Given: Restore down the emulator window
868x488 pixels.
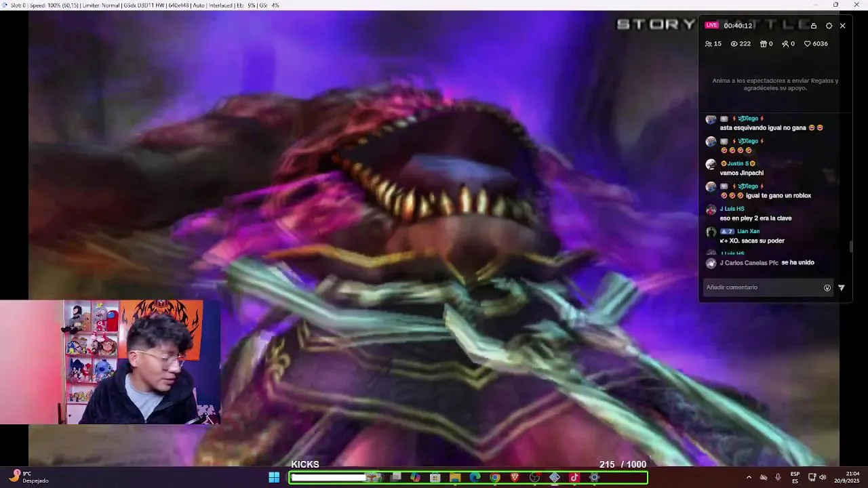Looking at the screenshot, I should pyautogui.click(x=835, y=5).
